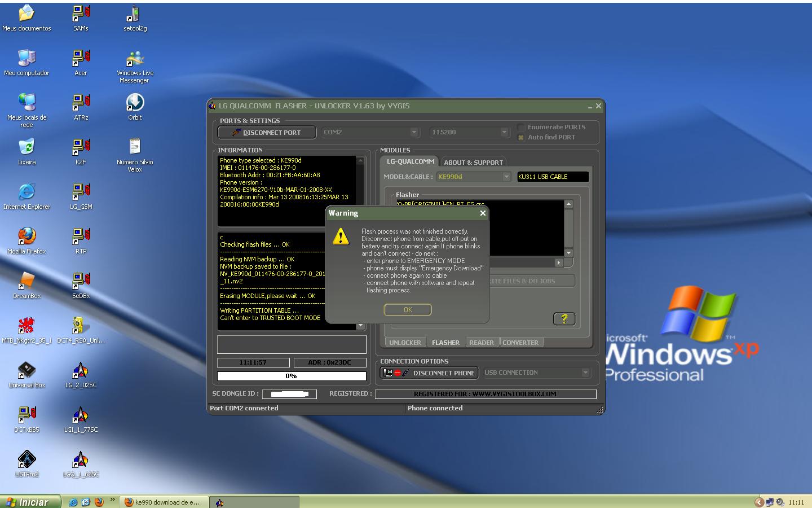The width and height of the screenshot is (812, 508).
Task: Open the DCTxBB5 desktop shortcut
Action: (x=27, y=419)
